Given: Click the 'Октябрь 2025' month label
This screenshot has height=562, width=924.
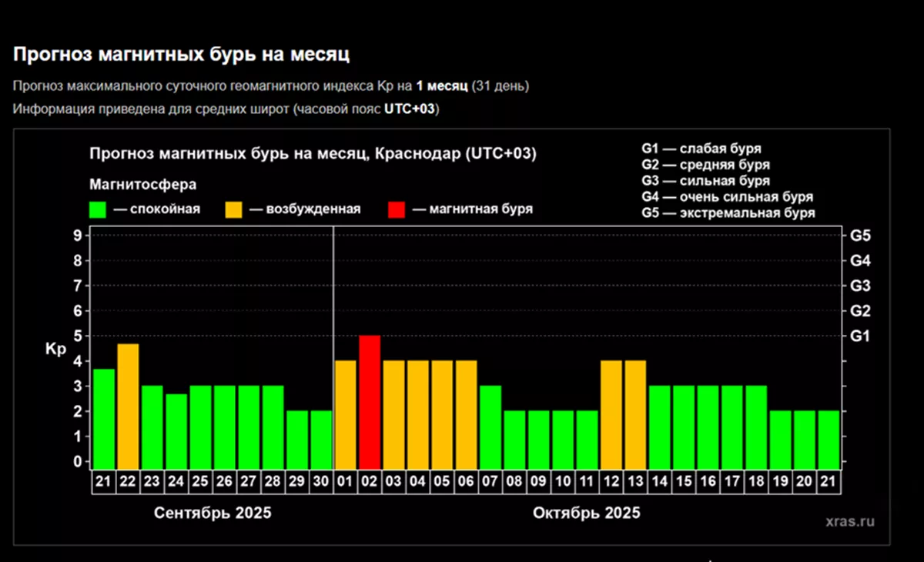Looking at the screenshot, I should pyautogui.click(x=586, y=513).
